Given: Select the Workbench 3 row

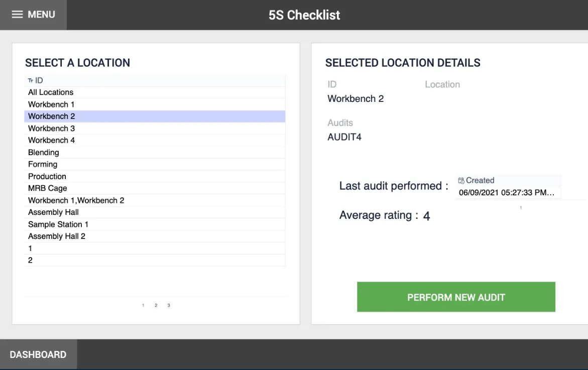Looking at the screenshot, I should [x=155, y=129].
